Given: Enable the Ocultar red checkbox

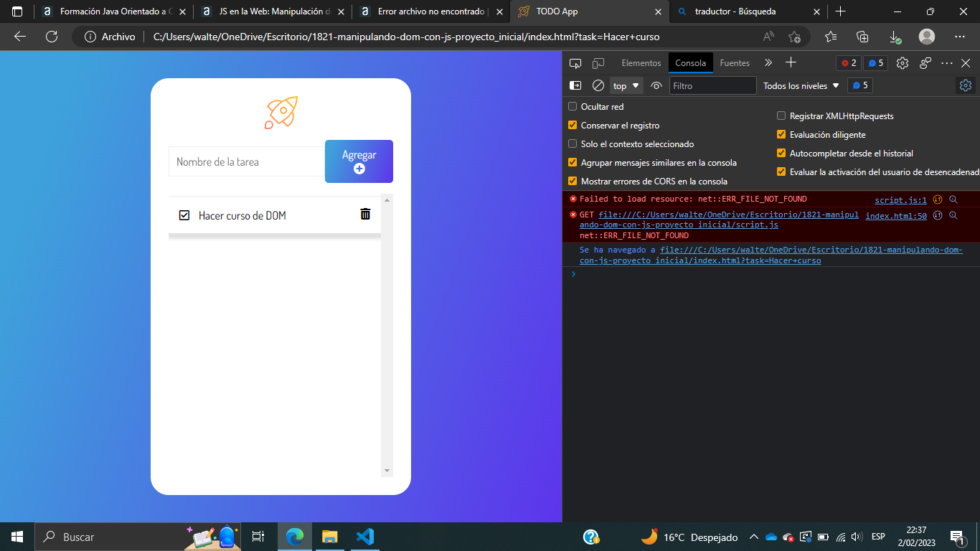Looking at the screenshot, I should pos(573,106).
